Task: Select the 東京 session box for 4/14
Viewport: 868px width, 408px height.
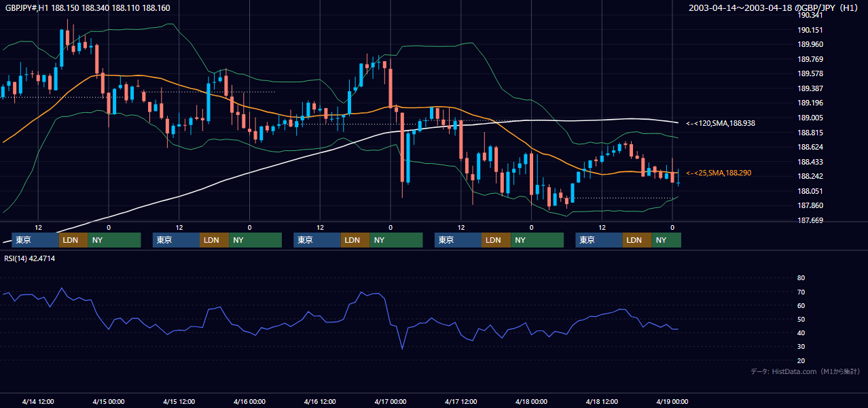Action: (x=35, y=240)
